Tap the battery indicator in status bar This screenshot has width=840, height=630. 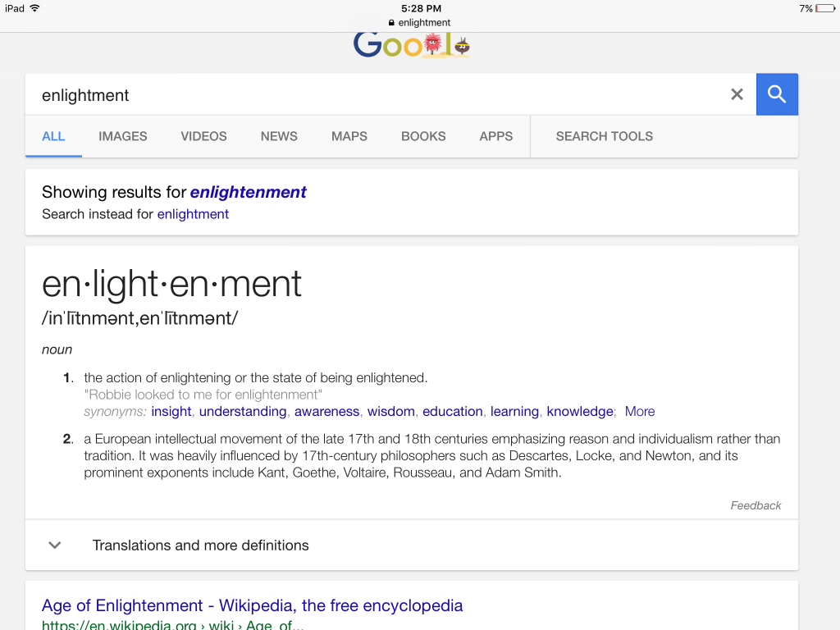825,8
